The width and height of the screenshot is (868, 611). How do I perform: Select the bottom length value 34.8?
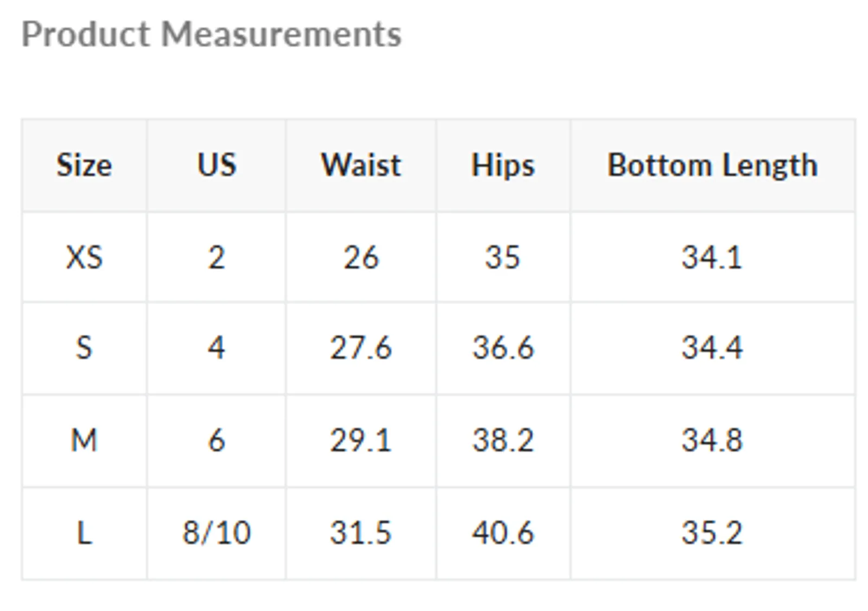pos(712,440)
